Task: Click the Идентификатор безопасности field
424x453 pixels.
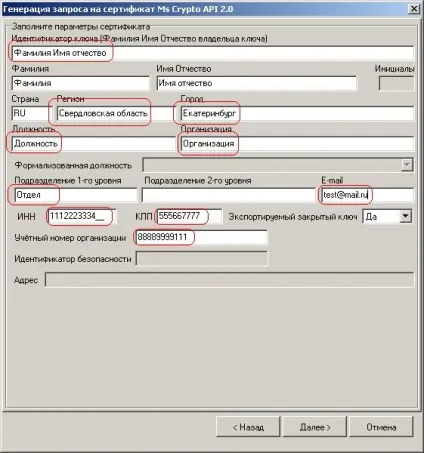Action: click(x=202, y=259)
